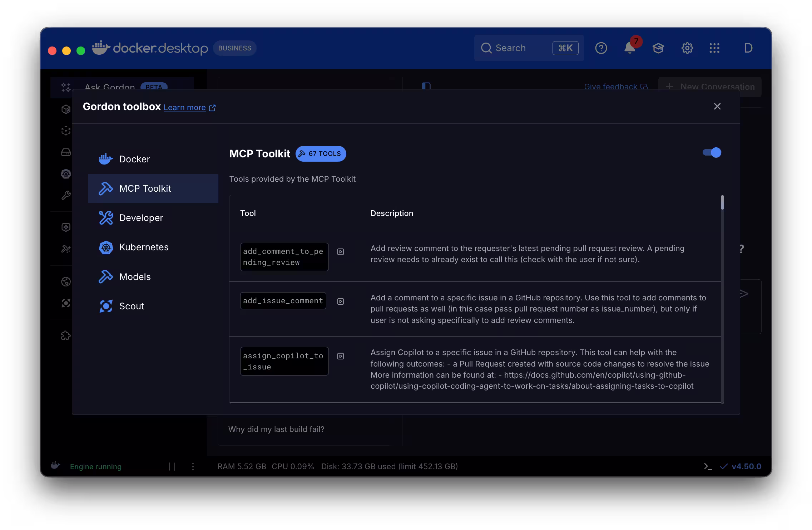This screenshot has height=530, width=812.
Task: Open Docker Desktop settings gear
Action: pos(687,48)
